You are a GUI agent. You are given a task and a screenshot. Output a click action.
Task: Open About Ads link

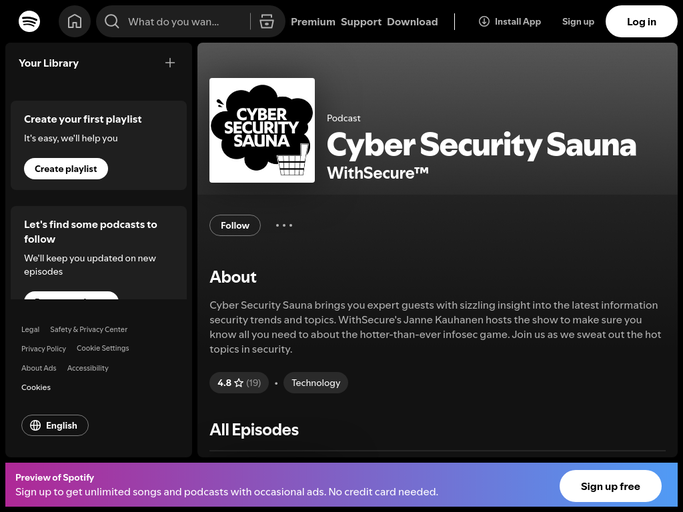click(39, 368)
